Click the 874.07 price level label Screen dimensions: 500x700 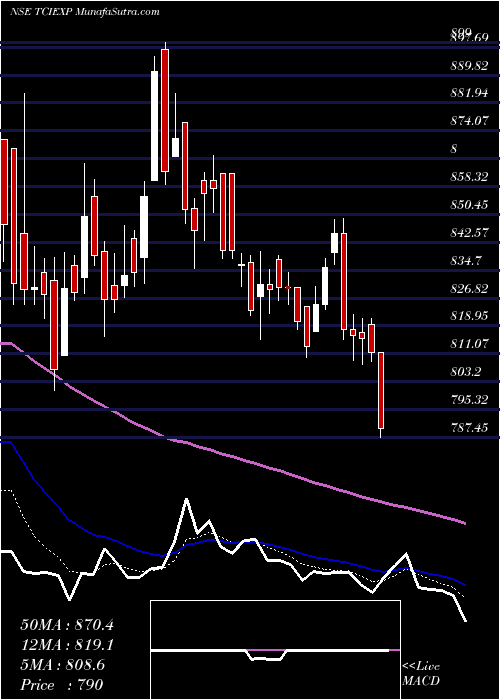click(x=469, y=121)
